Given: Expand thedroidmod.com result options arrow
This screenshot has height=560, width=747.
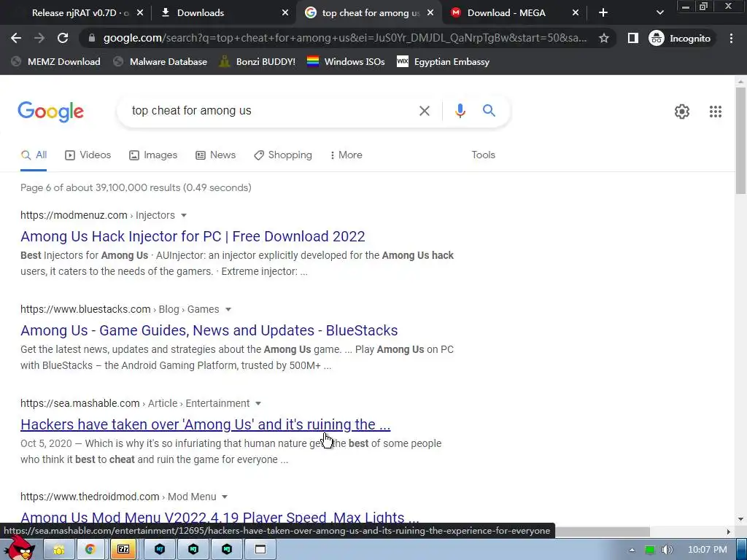Looking at the screenshot, I should point(225,497).
